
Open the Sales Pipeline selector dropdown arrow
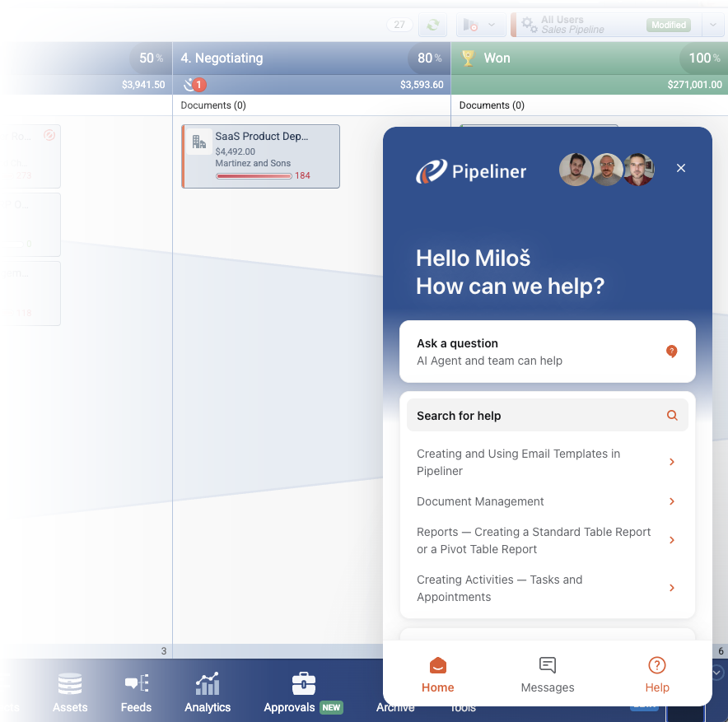point(713,25)
